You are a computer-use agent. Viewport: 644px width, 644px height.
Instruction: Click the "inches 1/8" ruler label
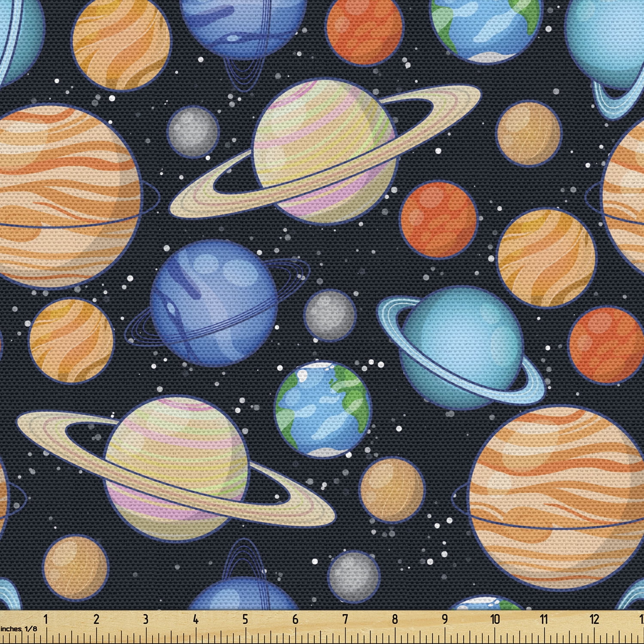(18, 629)
